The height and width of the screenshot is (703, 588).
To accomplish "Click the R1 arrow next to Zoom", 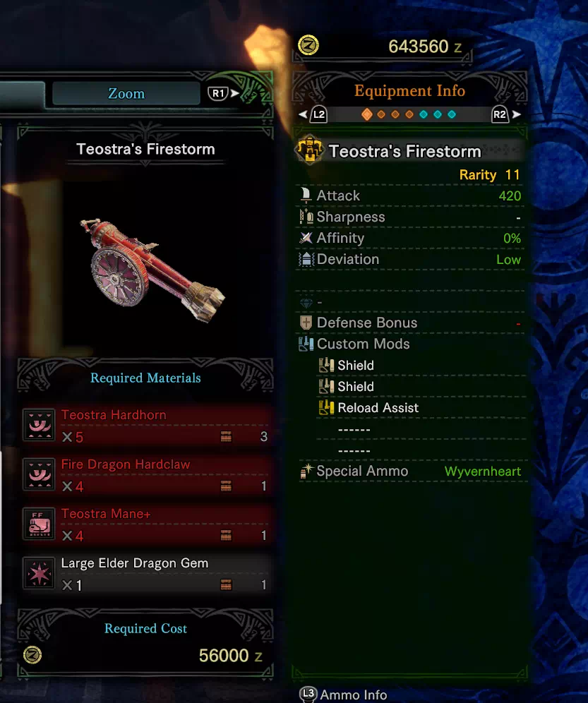I will [223, 93].
